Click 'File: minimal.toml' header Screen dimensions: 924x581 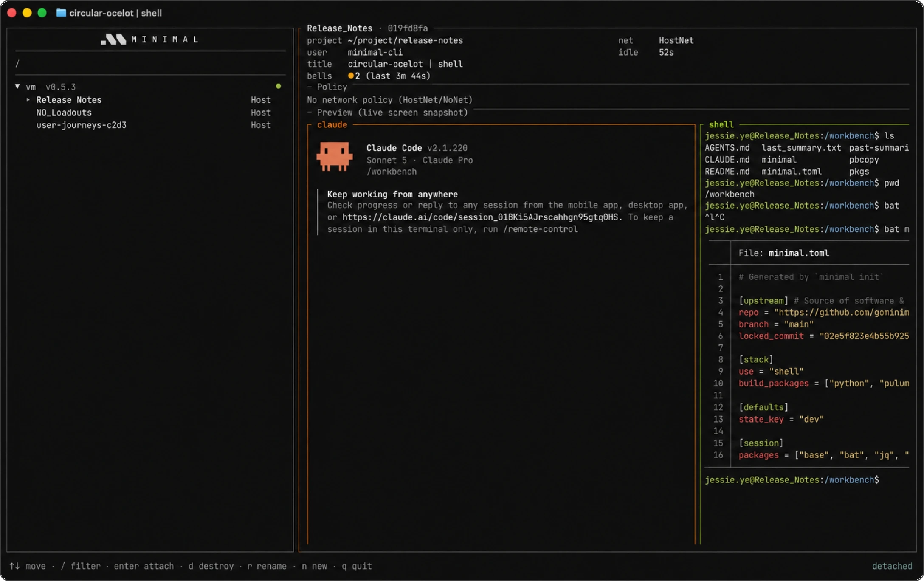tap(783, 253)
